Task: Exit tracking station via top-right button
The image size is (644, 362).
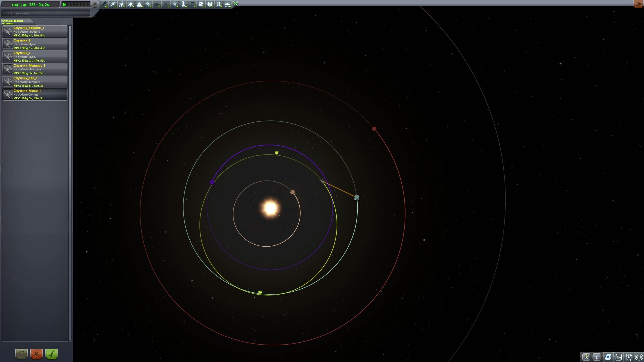Action: 638,4
